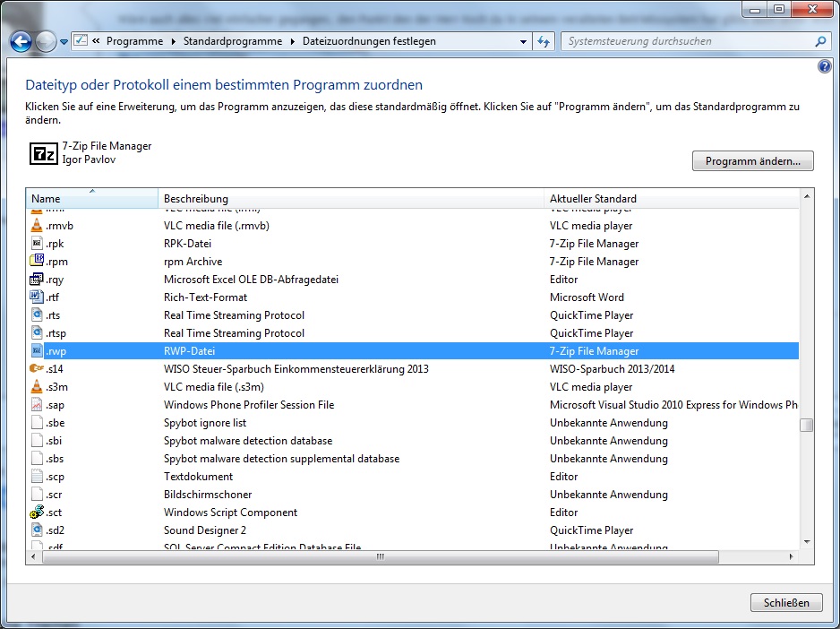Image resolution: width=840 pixels, height=629 pixels.
Task: Select the Windows Script Component row
Action: 412,513
